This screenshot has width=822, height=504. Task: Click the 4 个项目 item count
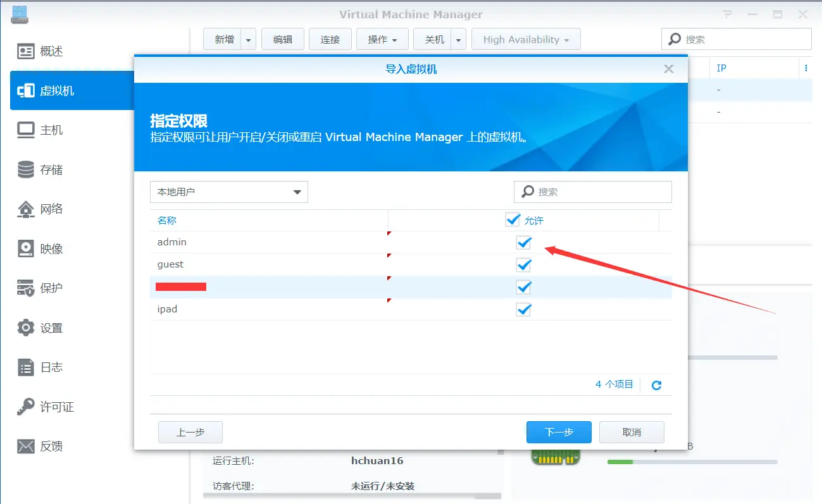tap(614, 384)
